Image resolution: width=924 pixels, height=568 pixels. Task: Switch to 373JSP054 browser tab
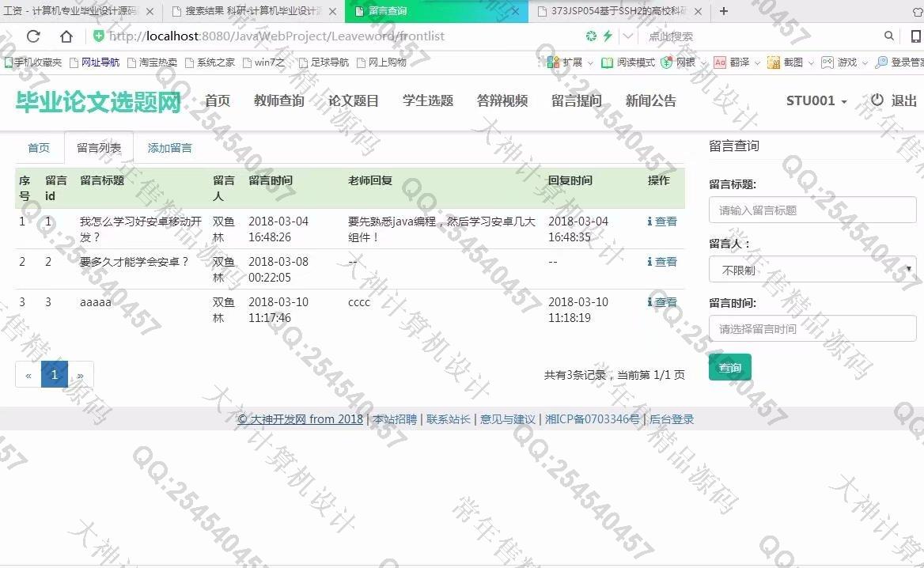pyautogui.click(x=619, y=11)
